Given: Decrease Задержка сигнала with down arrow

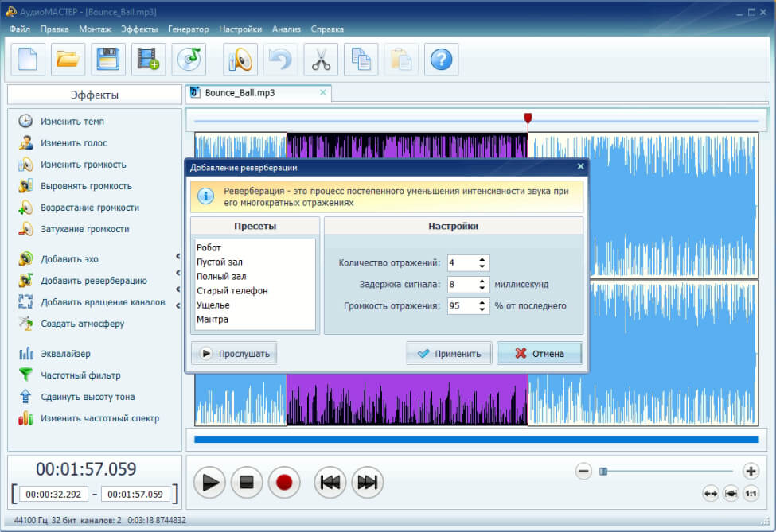Looking at the screenshot, I should click(482, 288).
